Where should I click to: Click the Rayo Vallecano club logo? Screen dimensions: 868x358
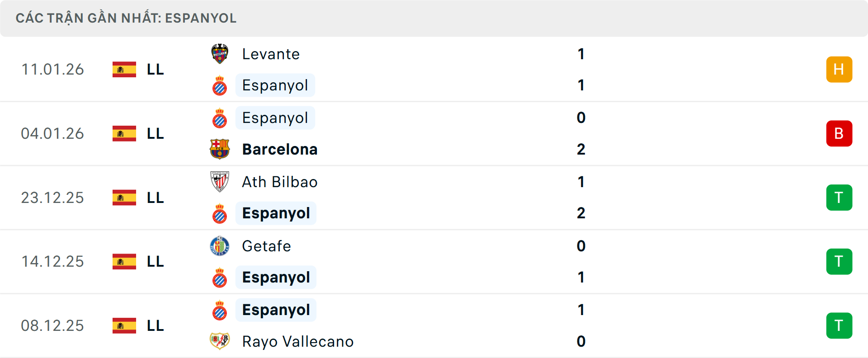(220, 342)
